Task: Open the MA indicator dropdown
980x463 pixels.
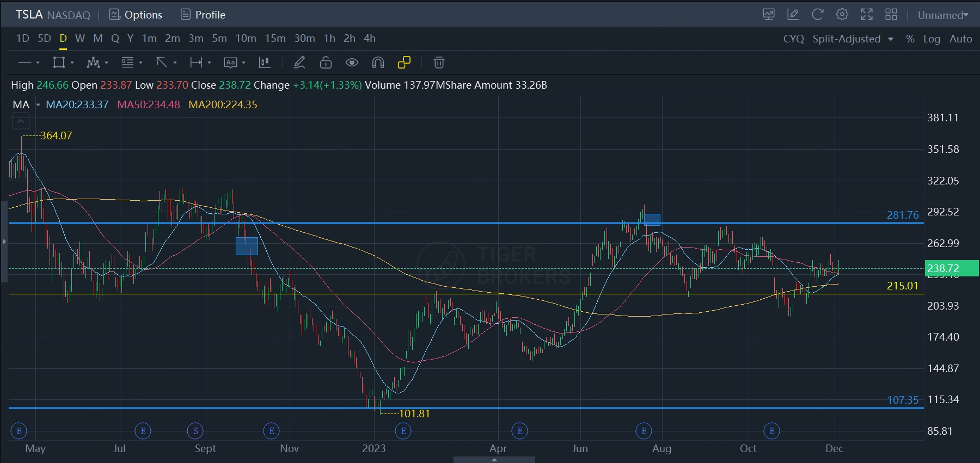Action: [x=38, y=104]
